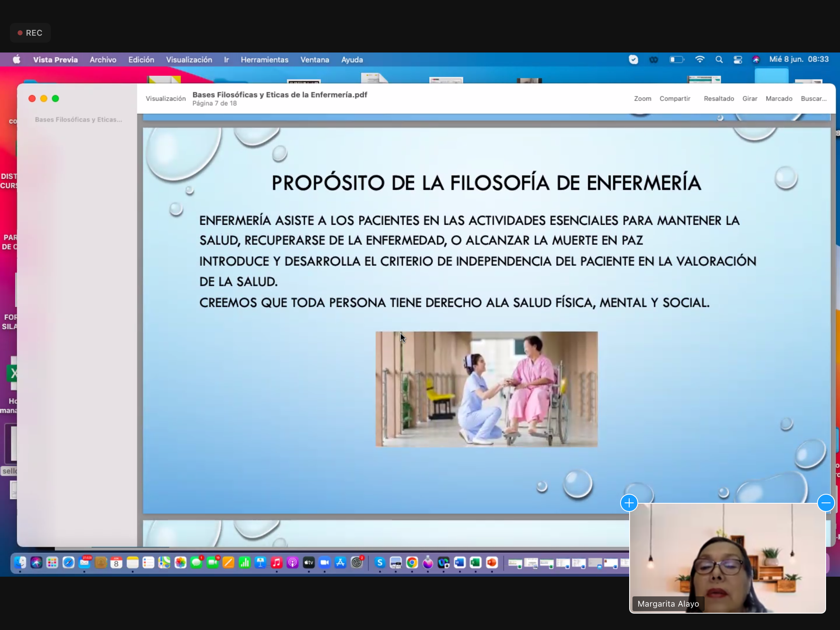Expand the Zoom toolbar control
This screenshot has height=630, width=840.
[642, 98]
